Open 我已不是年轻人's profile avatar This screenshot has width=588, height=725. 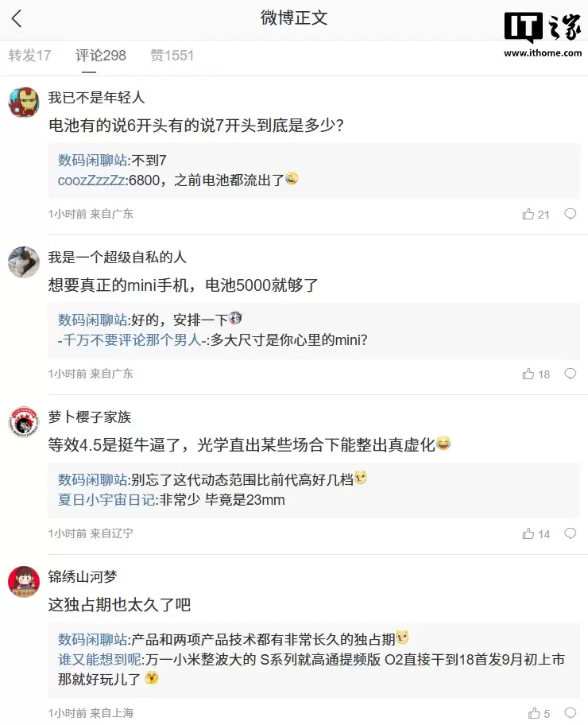24,100
